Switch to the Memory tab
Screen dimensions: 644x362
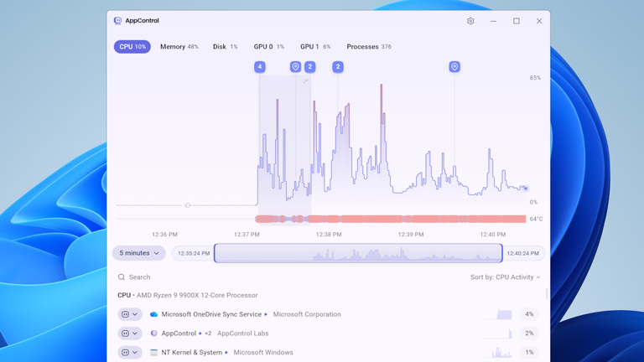click(x=179, y=47)
